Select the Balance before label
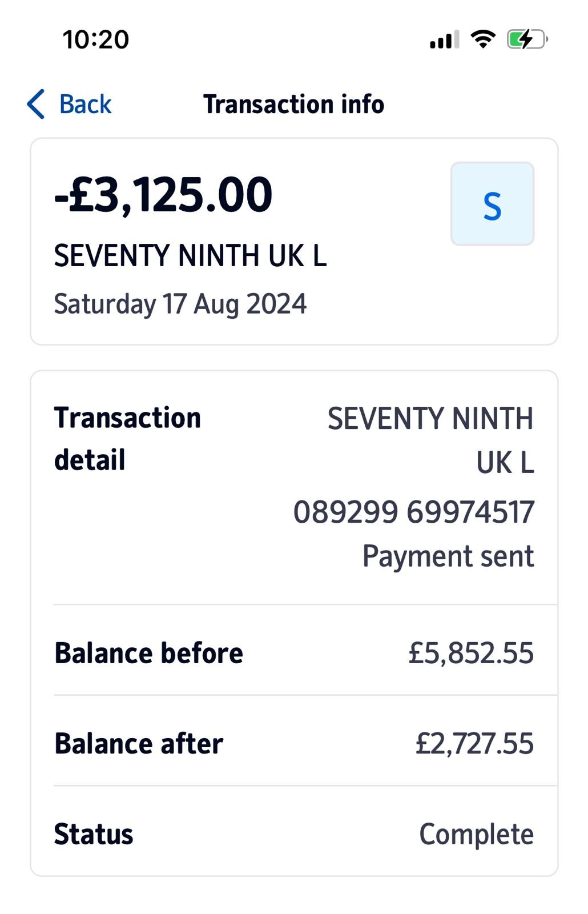 (x=148, y=653)
